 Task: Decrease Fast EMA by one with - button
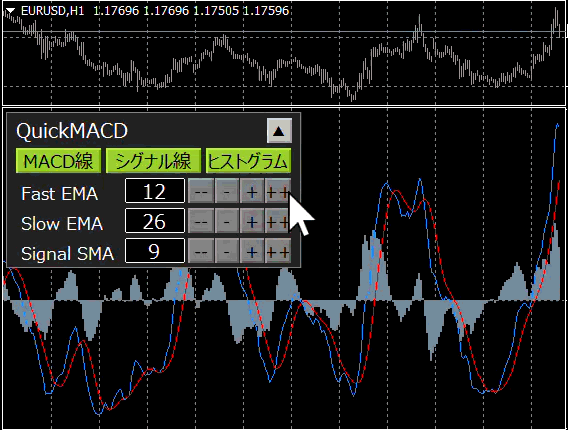tap(226, 191)
